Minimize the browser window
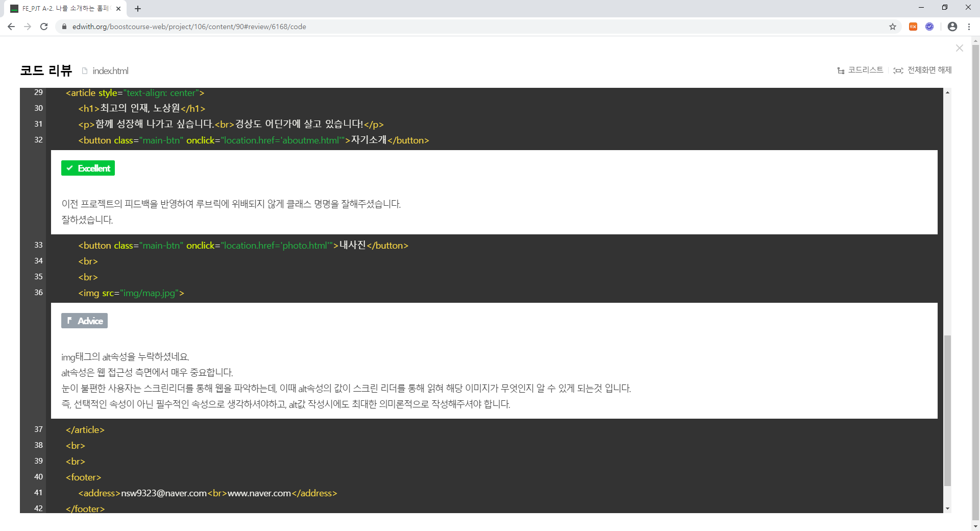Image resolution: width=980 pixels, height=531 pixels. click(x=921, y=7)
